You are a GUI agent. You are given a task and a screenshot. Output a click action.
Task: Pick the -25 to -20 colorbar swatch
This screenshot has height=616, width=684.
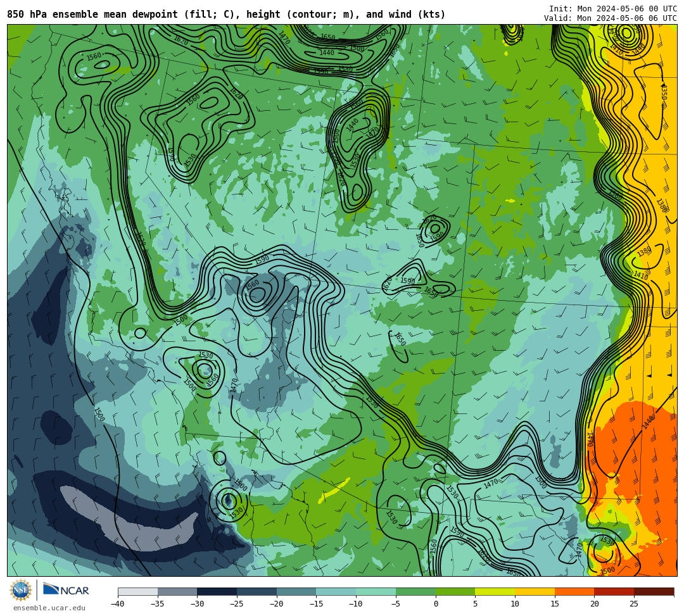(x=257, y=591)
